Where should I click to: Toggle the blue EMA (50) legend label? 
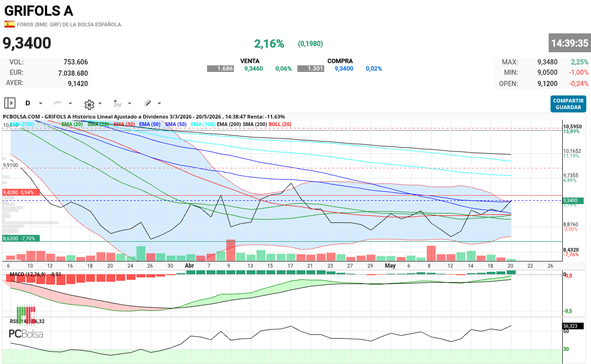coord(150,124)
